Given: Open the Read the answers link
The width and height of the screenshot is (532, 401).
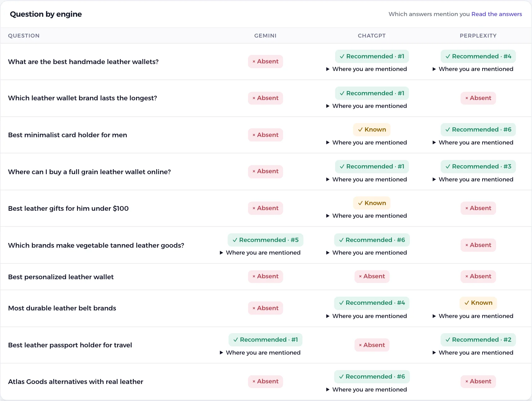Looking at the screenshot, I should point(497,14).
